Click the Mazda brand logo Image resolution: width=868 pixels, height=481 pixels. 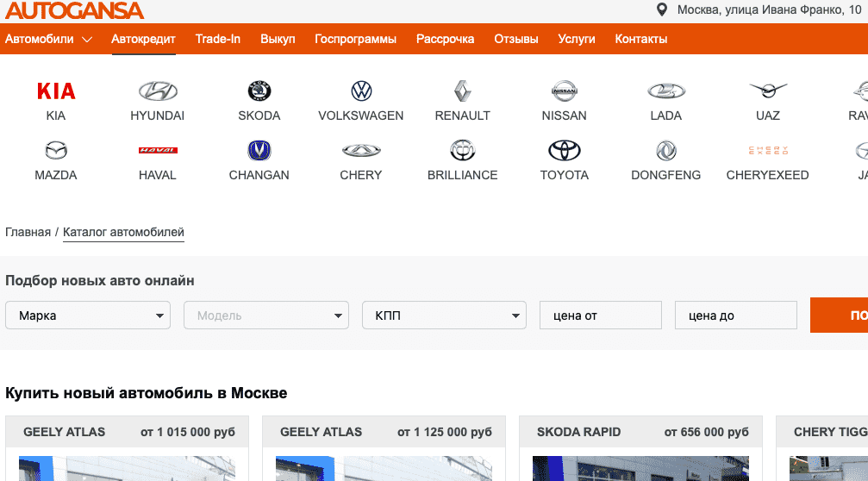coord(56,151)
